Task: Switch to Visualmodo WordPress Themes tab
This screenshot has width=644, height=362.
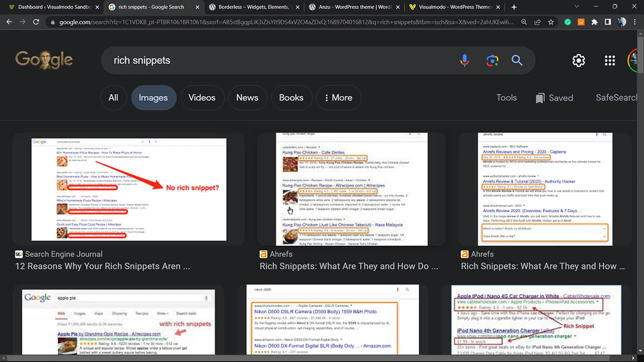Action: click(454, 7)
